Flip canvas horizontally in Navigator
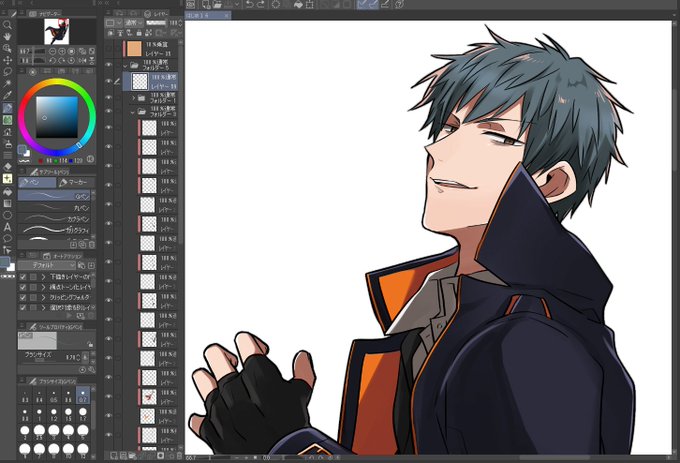This screenshot has height=463, width=680. (x=82, y=61)
